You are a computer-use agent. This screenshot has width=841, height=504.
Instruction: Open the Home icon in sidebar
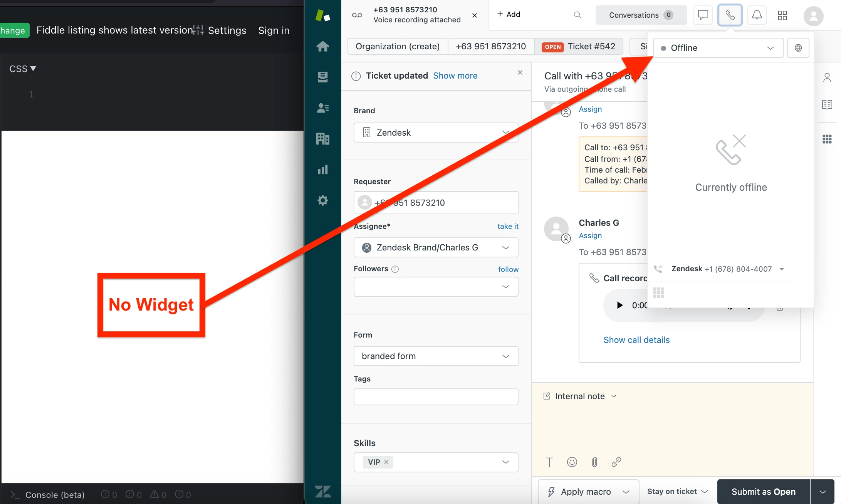pos(322,47)
